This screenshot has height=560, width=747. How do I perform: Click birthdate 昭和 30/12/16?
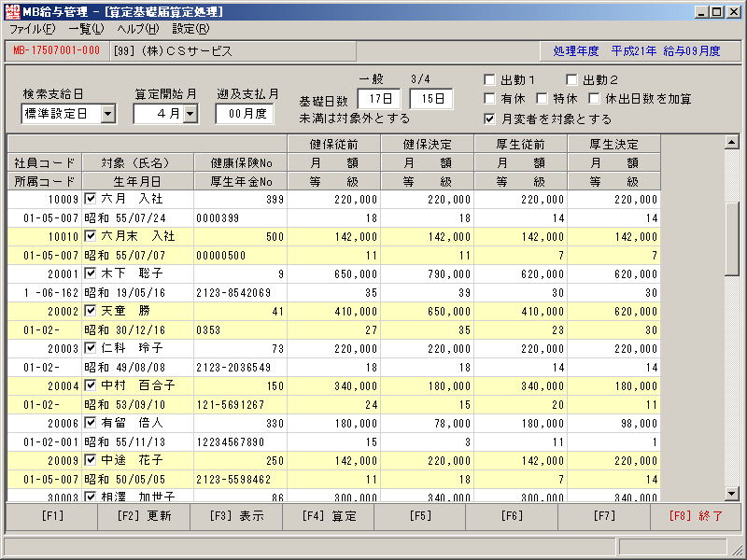click(137, 330)
